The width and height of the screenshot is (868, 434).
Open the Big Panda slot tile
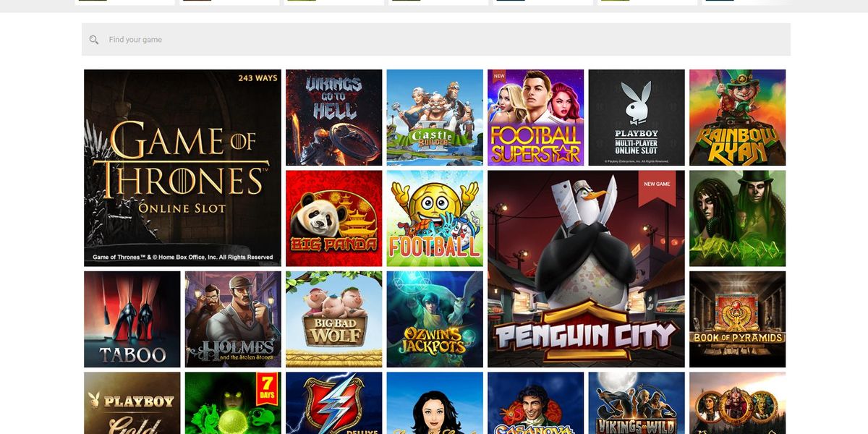point(334,218)
